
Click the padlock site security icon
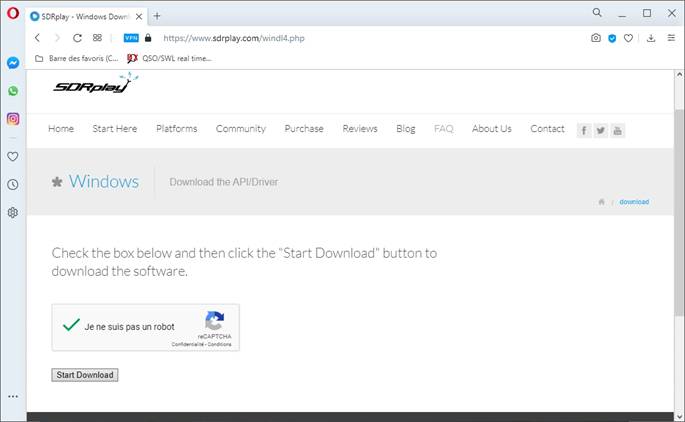click(148, 38)
